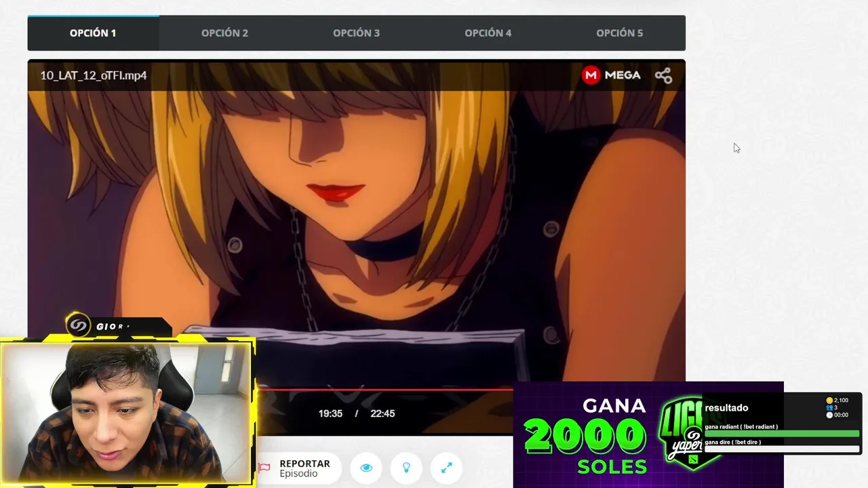Switch to the OPCIÓN 2 tab
Screen dimensions: 868x488
pyautogui.click(x=224, y=33)
